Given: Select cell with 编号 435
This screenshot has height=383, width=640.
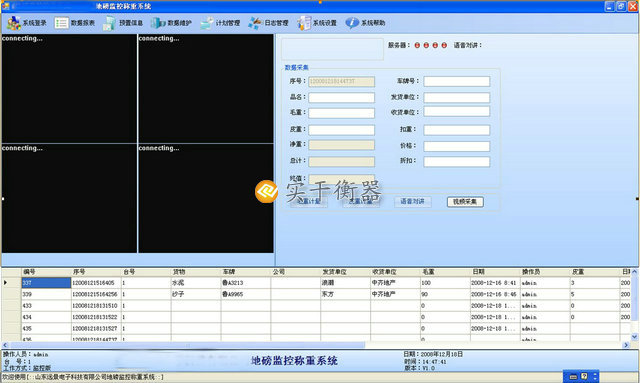Looking at the screenshot, I should (46, 328).
